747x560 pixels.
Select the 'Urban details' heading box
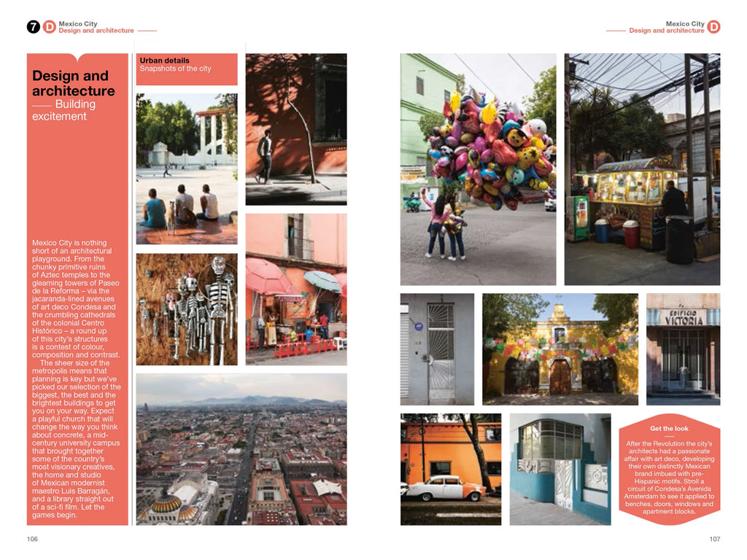pos(186,69)
